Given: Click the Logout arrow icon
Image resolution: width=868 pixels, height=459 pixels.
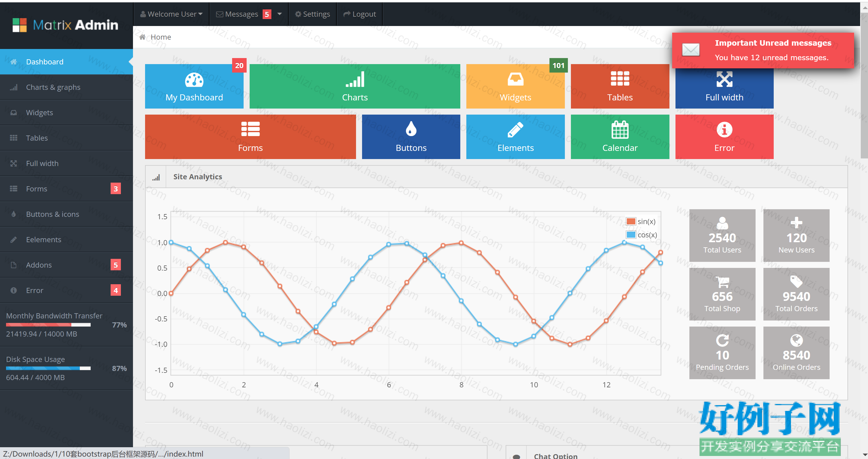Looking at the screenshot, I should click(x=347, y=14).
